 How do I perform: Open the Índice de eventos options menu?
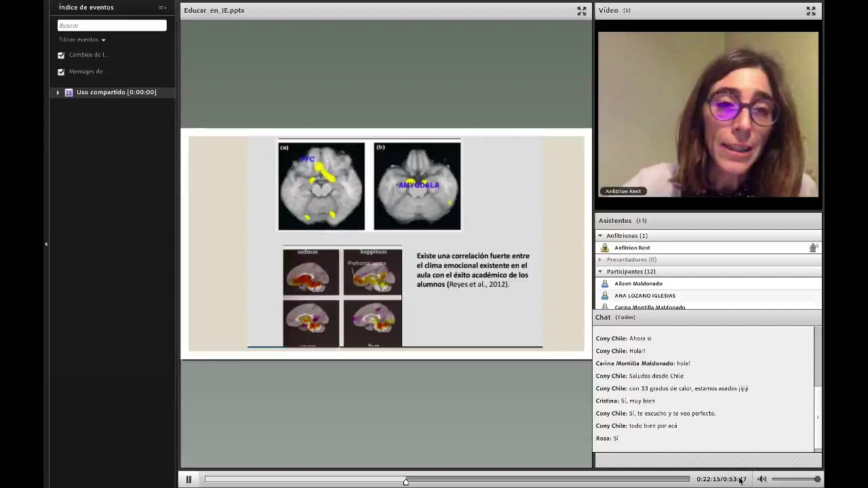[x=162, y=7]
